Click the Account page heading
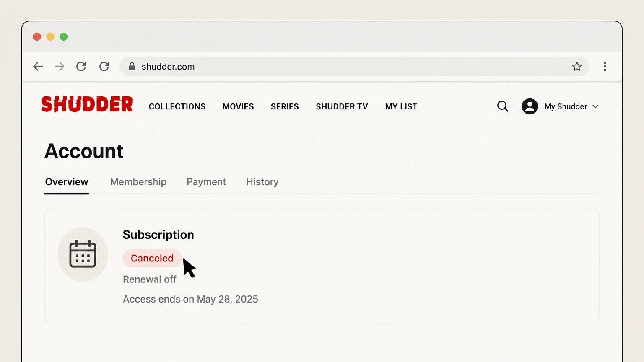This screenshot has width=644, height=362. coord(84,151)
